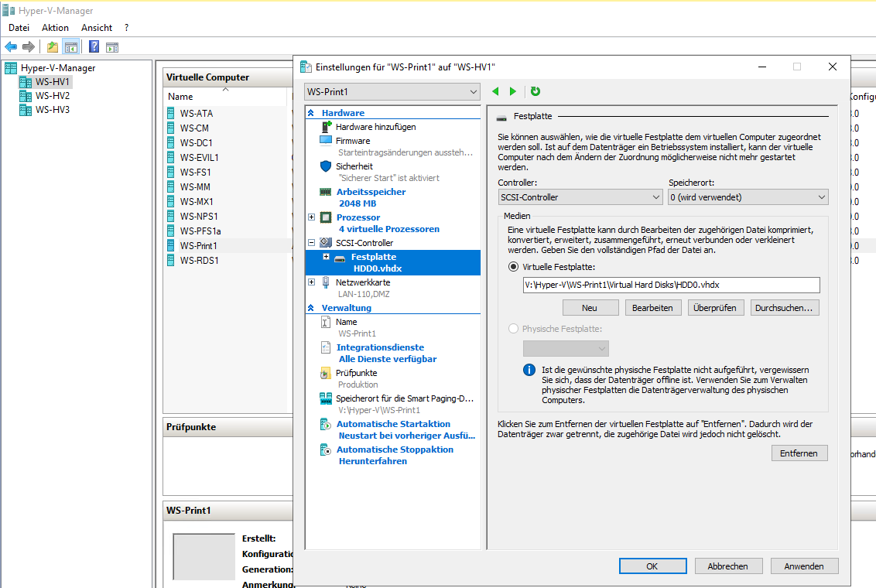This screenshot has width=876, height=588.
Task: Select the Hardware hinzufügen icon
Action: point(327,127)
